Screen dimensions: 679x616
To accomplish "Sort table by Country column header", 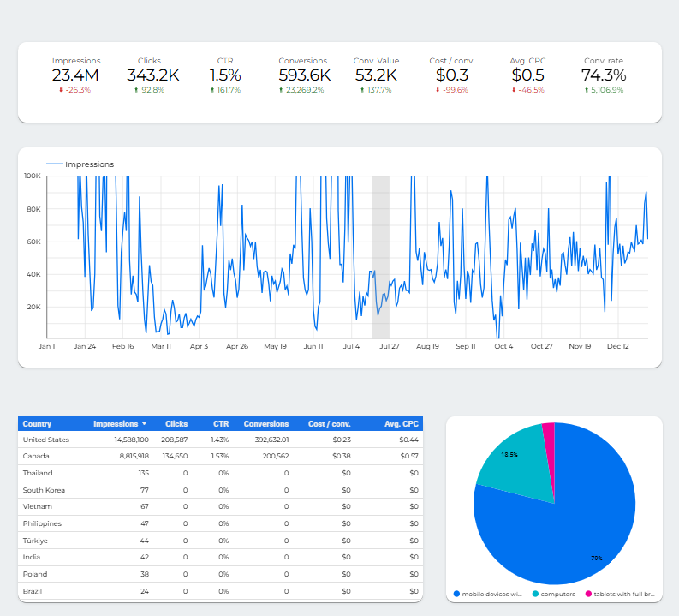I will point(38,424).
